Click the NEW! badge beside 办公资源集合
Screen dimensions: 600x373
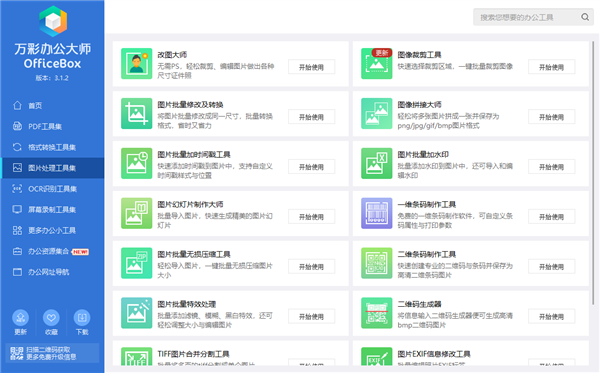pyautogui.click(x=80, y=252)
